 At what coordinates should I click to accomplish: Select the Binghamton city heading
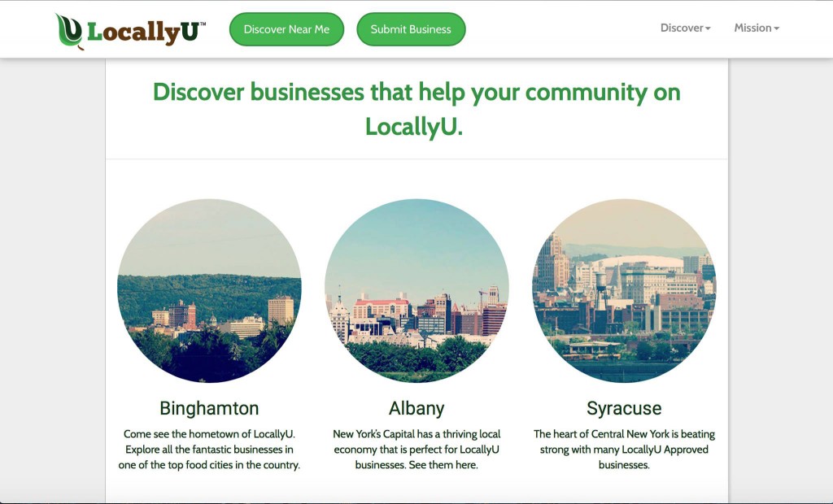pyautogui.click(x=209, y=408)
